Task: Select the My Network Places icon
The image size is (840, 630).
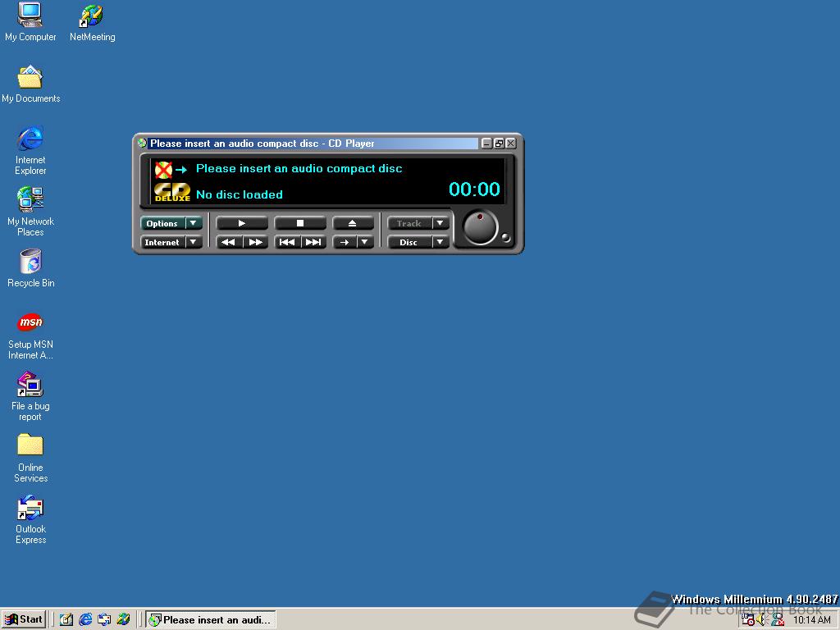Action: [x=30, y=212]
